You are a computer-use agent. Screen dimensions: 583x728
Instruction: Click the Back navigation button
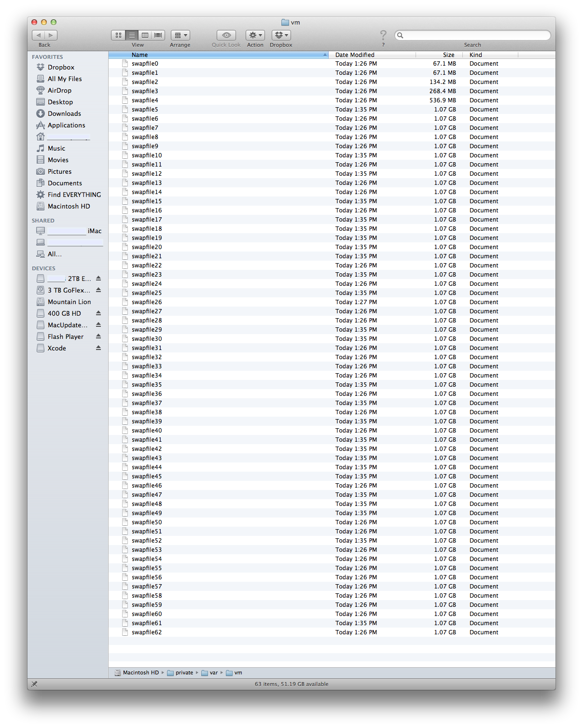[x=39, y=35]
